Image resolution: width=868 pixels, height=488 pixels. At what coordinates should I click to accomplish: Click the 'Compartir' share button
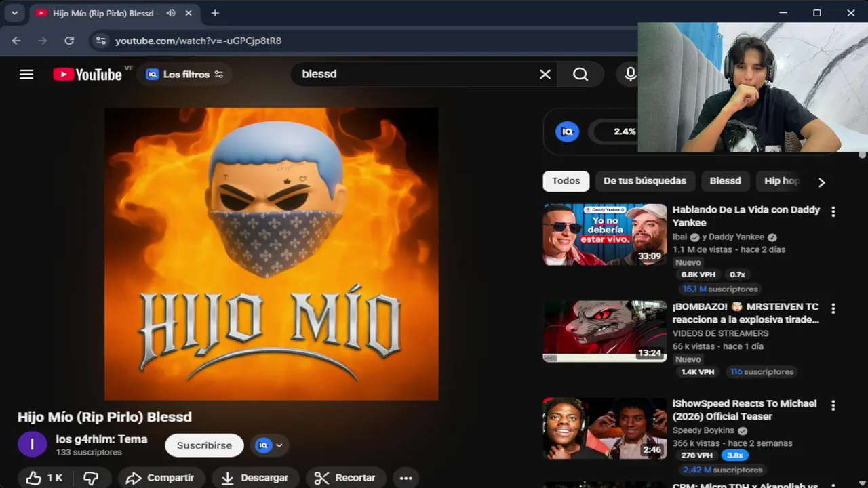tap(161, 478)
